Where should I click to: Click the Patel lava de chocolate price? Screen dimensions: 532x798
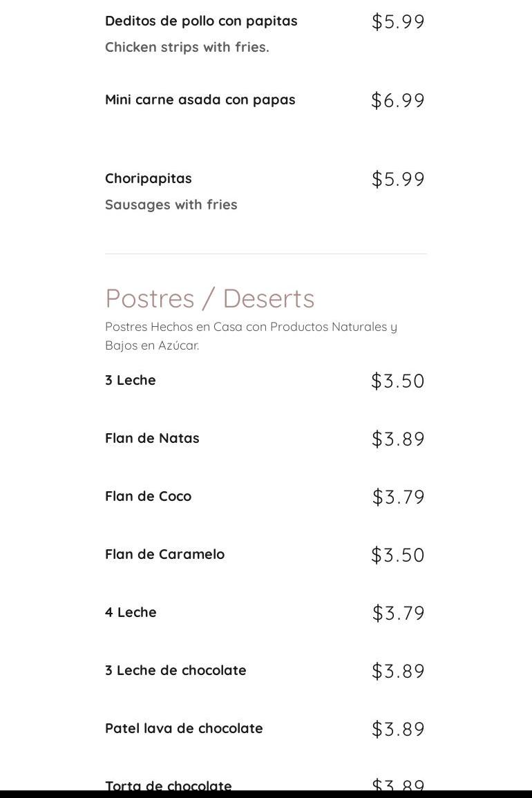click(397, 730)
